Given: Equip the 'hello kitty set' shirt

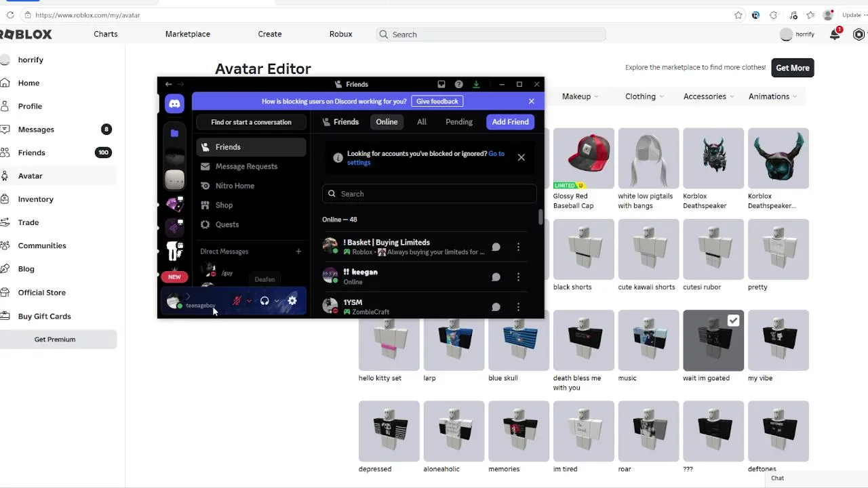Looking at the screenshot, I should coord(389,340).
